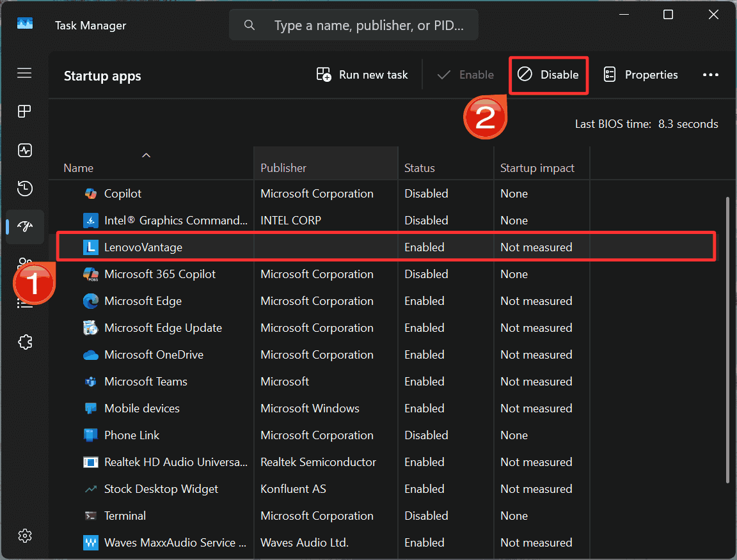Open the overflow ellipsis menu
The height and width of the screenshot is (560, 737).
pos(710,75)
